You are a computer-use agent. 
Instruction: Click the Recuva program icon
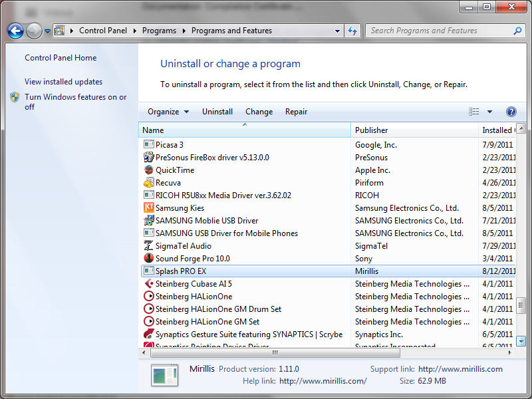tap(148, 182)
